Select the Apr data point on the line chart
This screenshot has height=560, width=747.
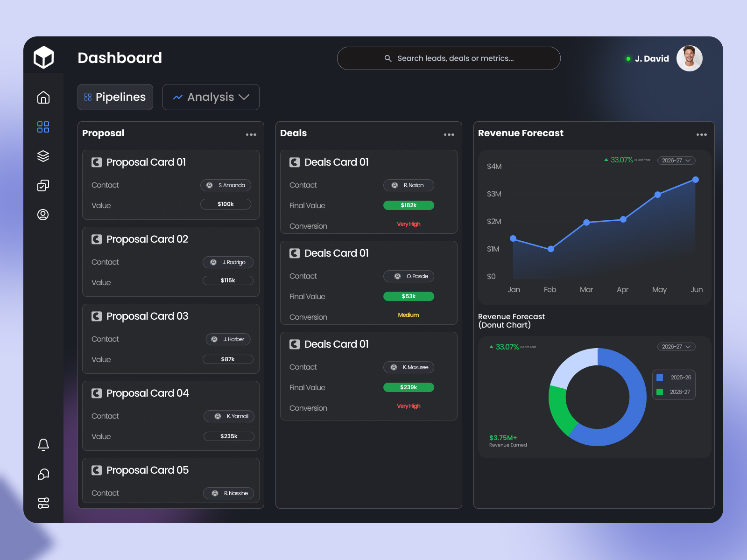point(623,219)
